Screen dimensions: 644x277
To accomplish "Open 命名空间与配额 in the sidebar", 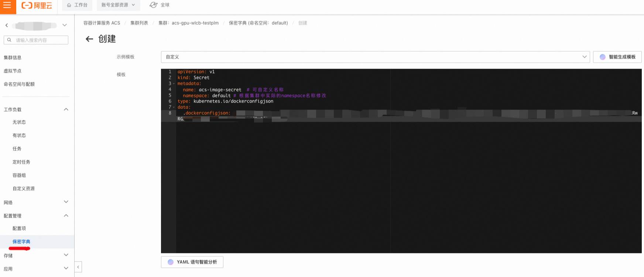I will pyautogui.click(x=19, y=84).
